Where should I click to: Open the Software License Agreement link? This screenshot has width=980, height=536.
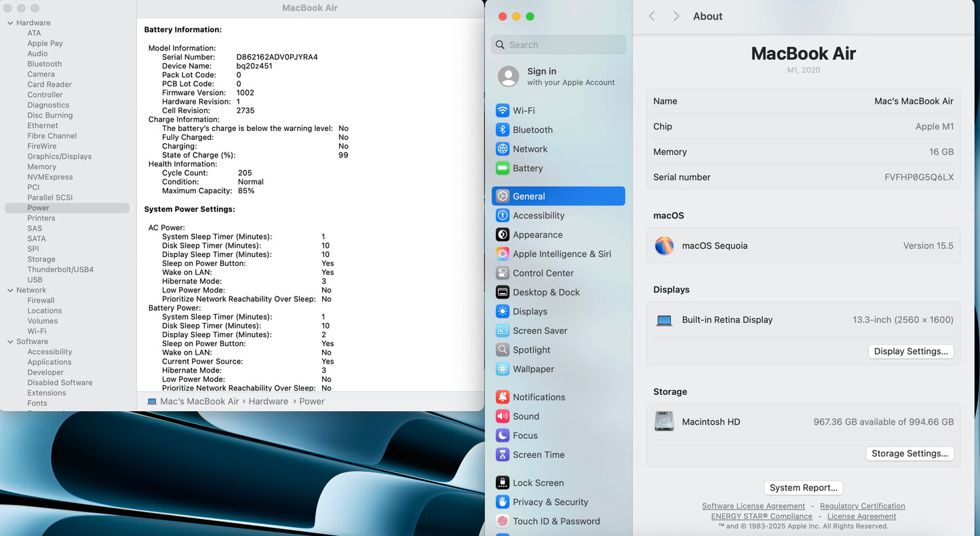tap(753, 506)
